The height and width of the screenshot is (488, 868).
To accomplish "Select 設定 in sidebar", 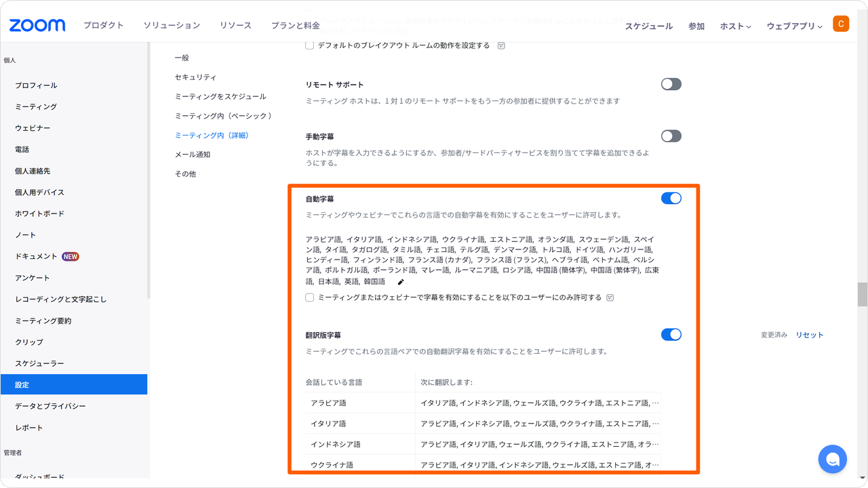I will (x=74, y=384).
